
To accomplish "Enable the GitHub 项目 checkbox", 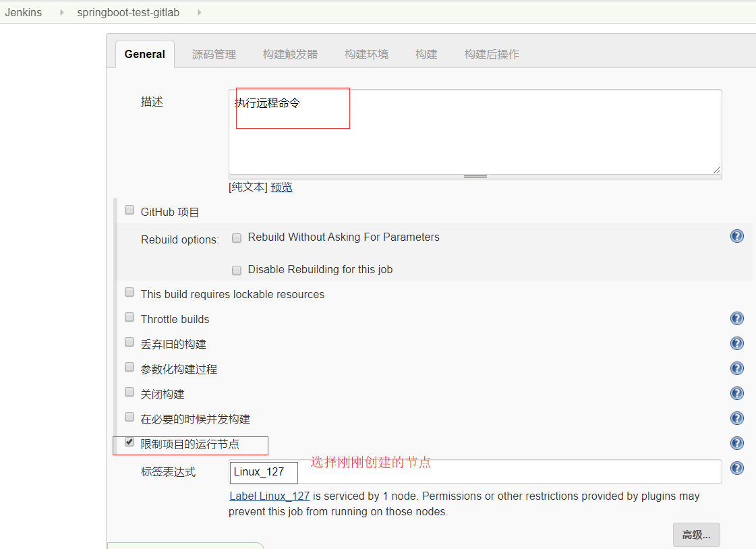I will (129, 210).
